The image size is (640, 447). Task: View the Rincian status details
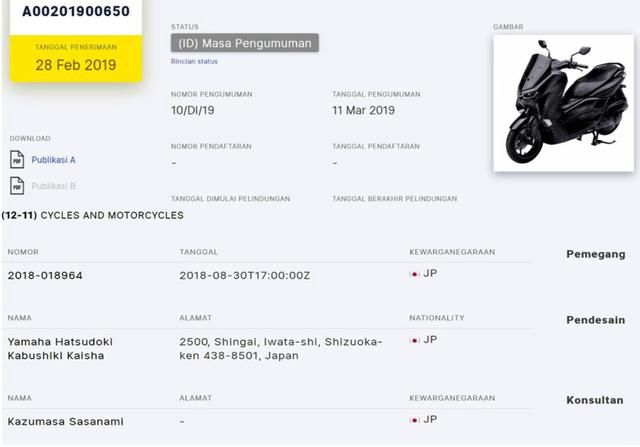click(x=194, y=61)
